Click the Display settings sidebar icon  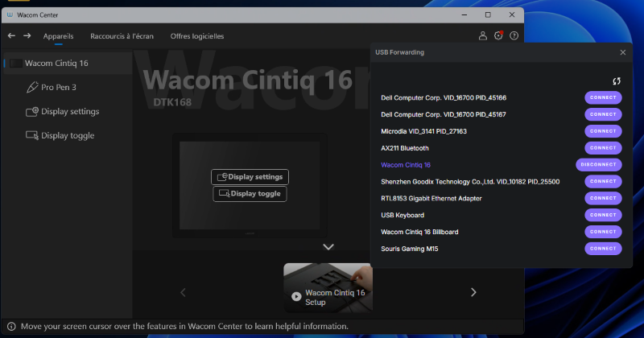pyautogui.click(x=32, y=111)
